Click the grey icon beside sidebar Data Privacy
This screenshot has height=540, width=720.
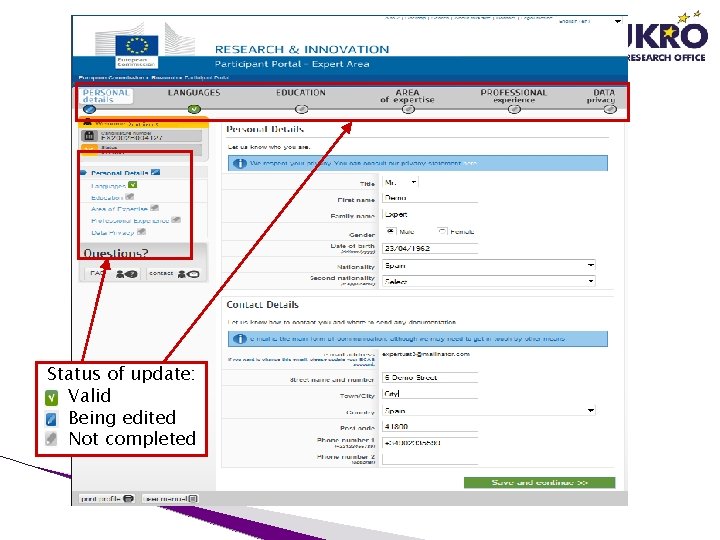tap(141, 232)
